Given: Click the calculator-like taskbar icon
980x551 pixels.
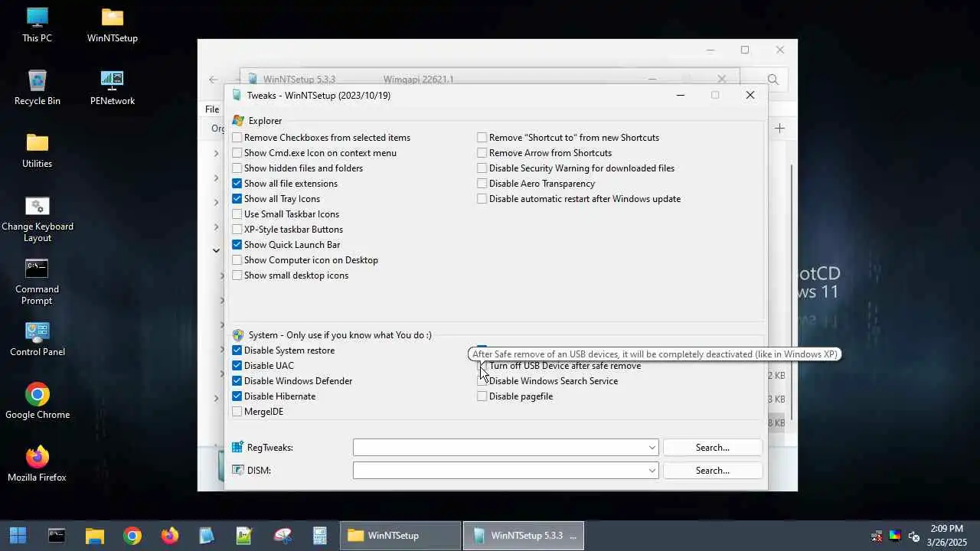Looking at the screenshot, I should [320, 536].
